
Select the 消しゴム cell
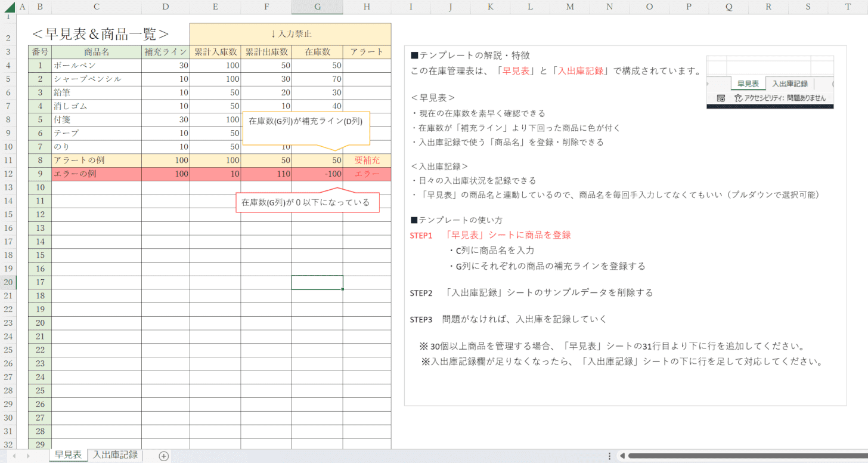[97, 106]
